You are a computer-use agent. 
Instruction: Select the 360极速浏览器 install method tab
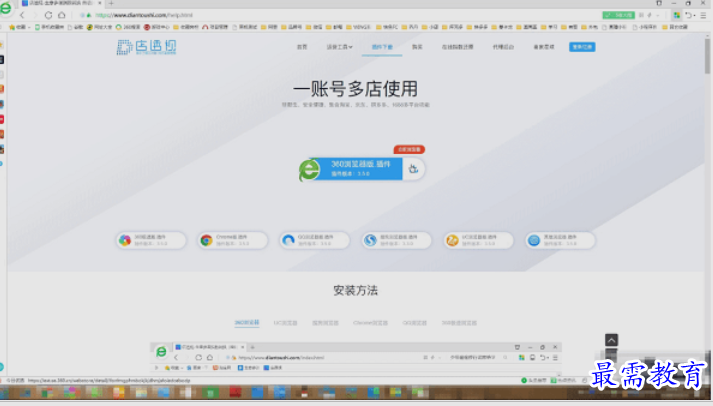[x=459, y=323]
